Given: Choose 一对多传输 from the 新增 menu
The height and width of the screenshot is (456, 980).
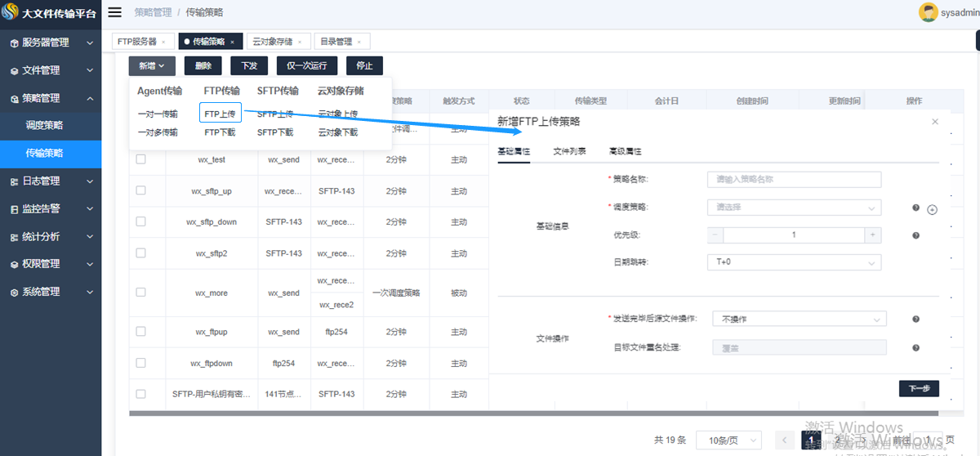Looking at the screenshot, I should coord(158,132).
